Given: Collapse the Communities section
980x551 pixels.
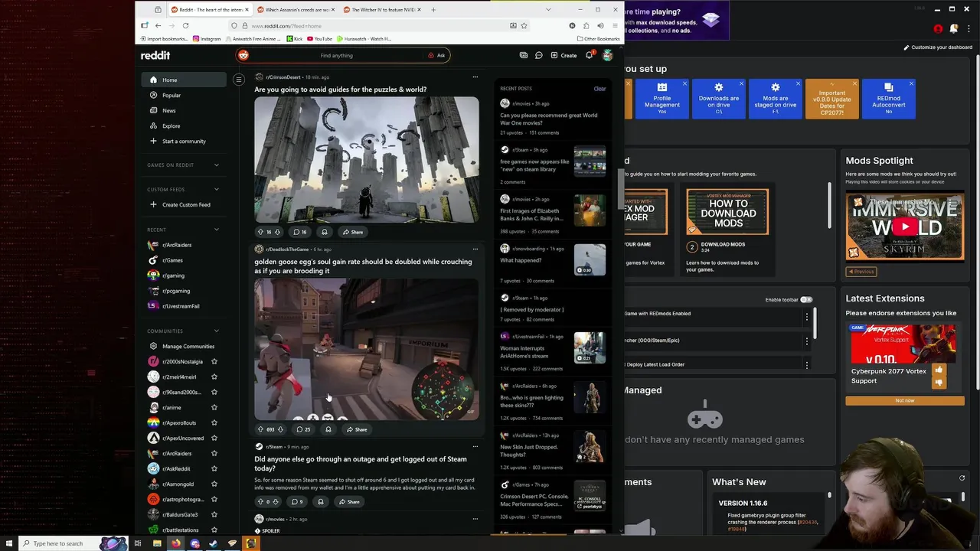Looking at the screenshot, I should point(217,331).
